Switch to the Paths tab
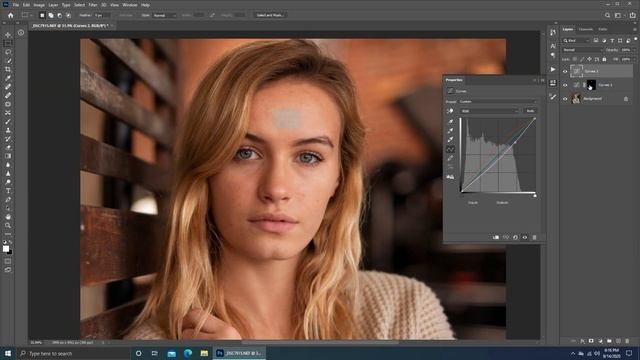The height and width of the screenshot is (360, 640). click(x=603, y=29)
